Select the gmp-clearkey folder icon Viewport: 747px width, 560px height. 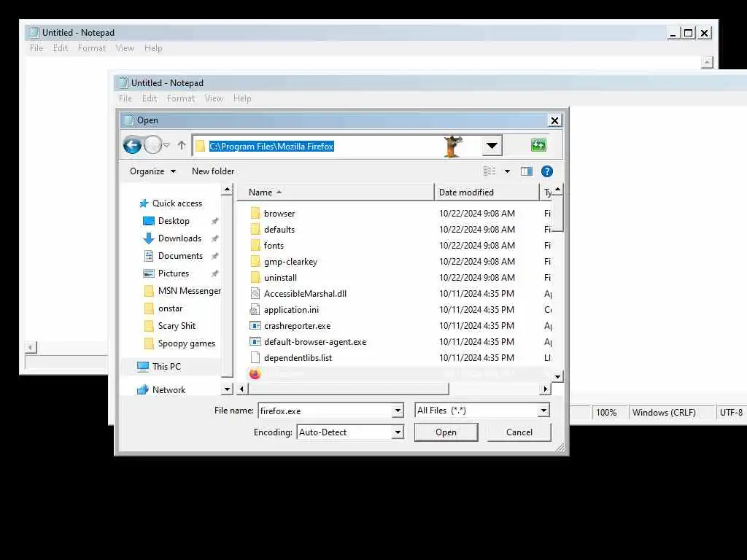255,262
